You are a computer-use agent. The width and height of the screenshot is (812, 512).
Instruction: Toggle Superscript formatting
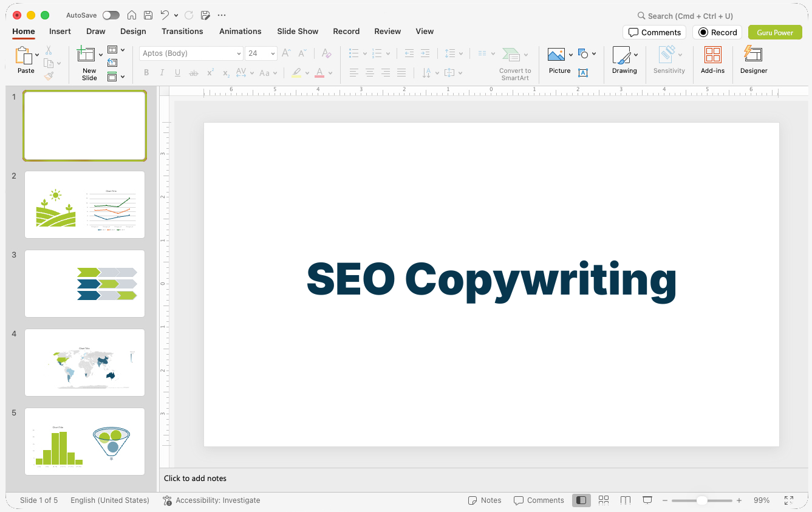click(x=210, y=73)
